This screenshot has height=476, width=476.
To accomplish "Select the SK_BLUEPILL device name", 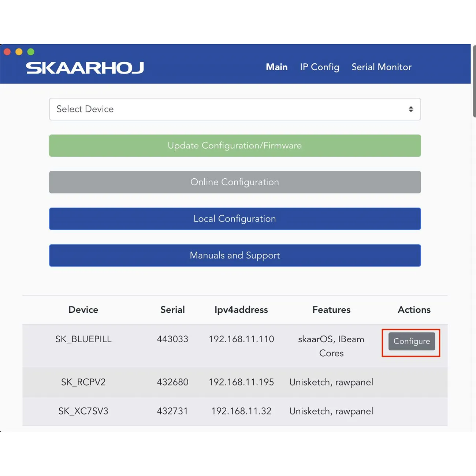I will point(83,339).
